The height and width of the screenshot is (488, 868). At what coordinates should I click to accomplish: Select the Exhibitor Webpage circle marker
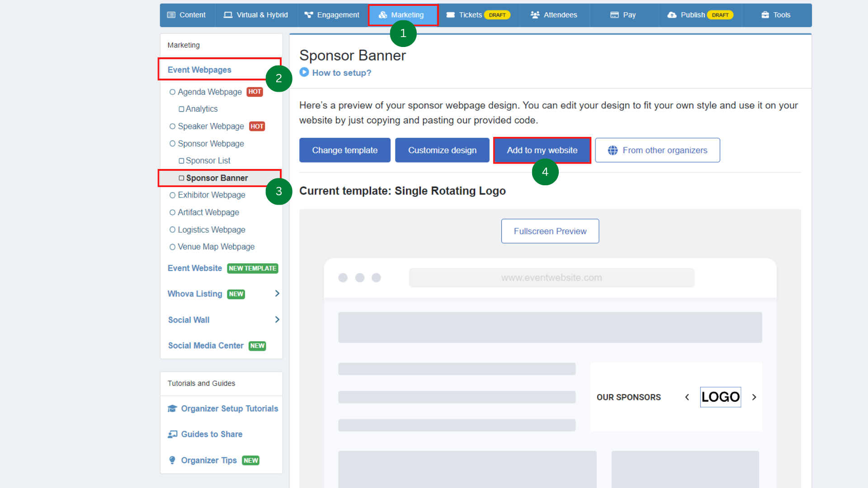pyautogui.click(x=172, y=195)
